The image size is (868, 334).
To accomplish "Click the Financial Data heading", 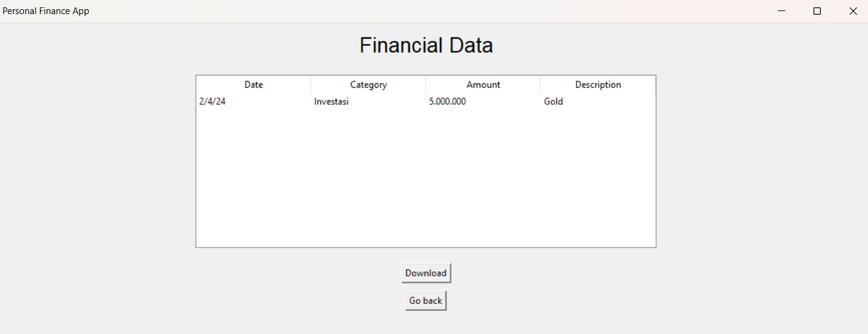I will pos(426,45).
